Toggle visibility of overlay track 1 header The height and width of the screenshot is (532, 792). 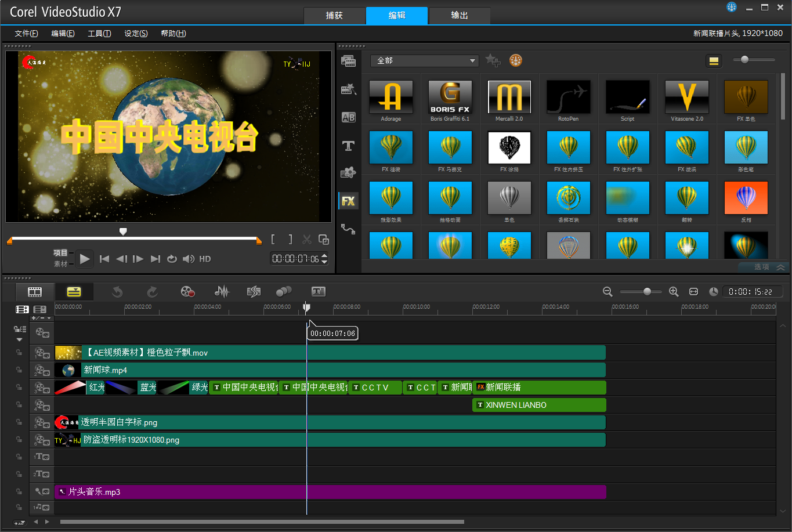click(42, 352)
